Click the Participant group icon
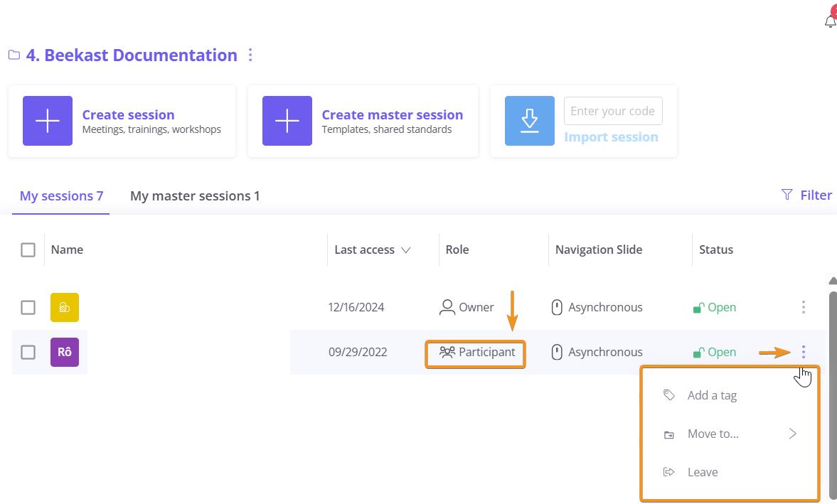The width and height of the screenshot is (837, 504). point(447,352)
